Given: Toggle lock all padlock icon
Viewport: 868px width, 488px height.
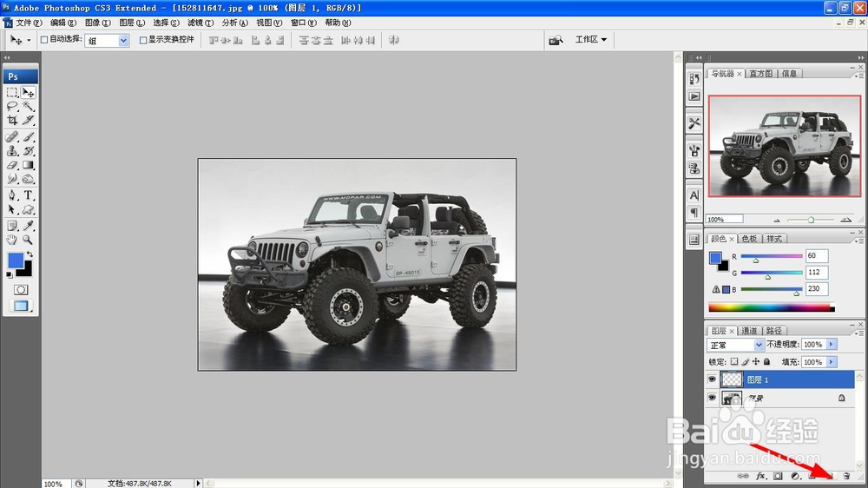Looking at the screenshot, I should 766,362.
